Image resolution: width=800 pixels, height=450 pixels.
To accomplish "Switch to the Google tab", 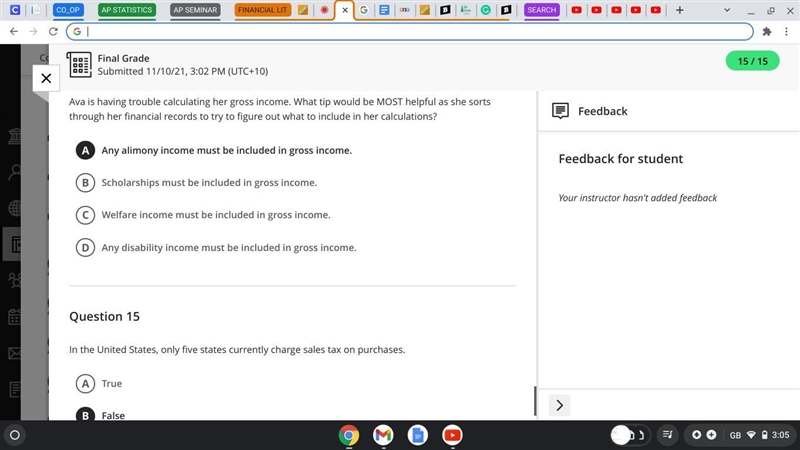I will [364, 10].
